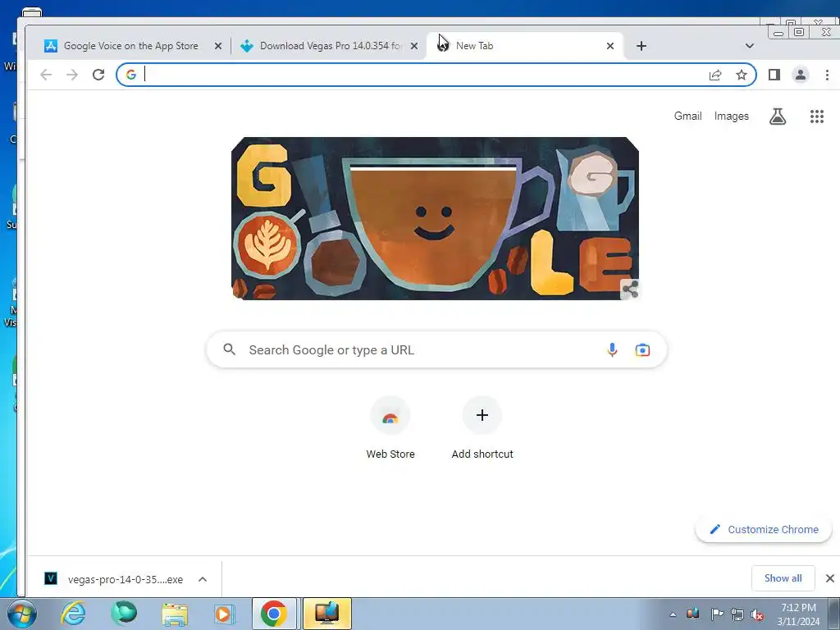Toggle the Chrome side panel
Viewport: 840px width, 630px height.
(x=774, y=75)
